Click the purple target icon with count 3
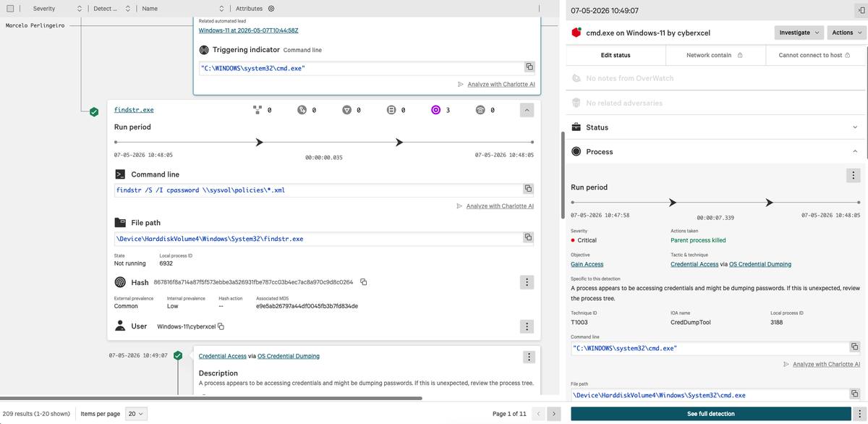Viewport: 868px width, 424px height. coord(435,110)
